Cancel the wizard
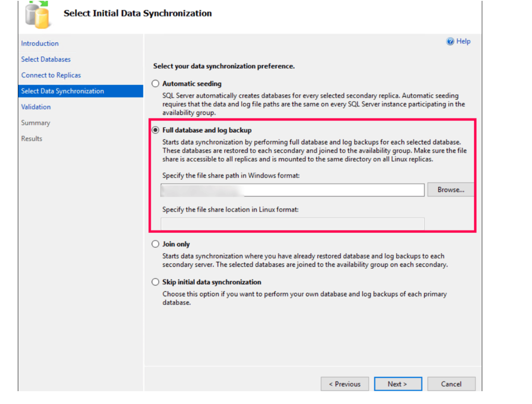This screenshot has height=404, width=532. 451,384
